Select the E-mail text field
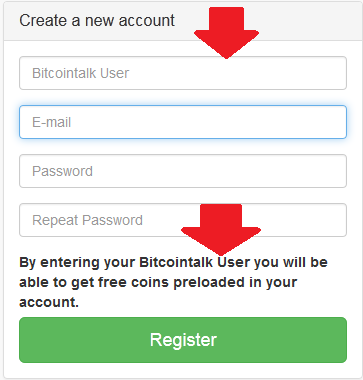The width and height of the screenshot is (363, 380). click(183, 122)
